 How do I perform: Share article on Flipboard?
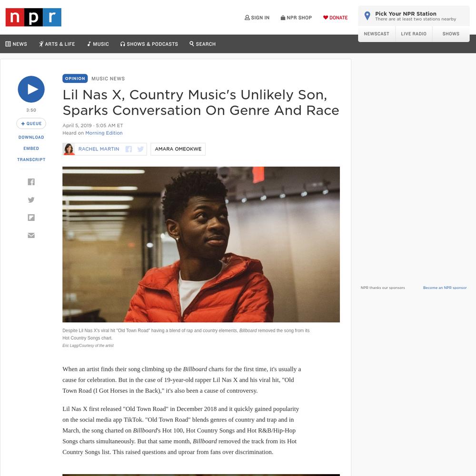(31, 218)
